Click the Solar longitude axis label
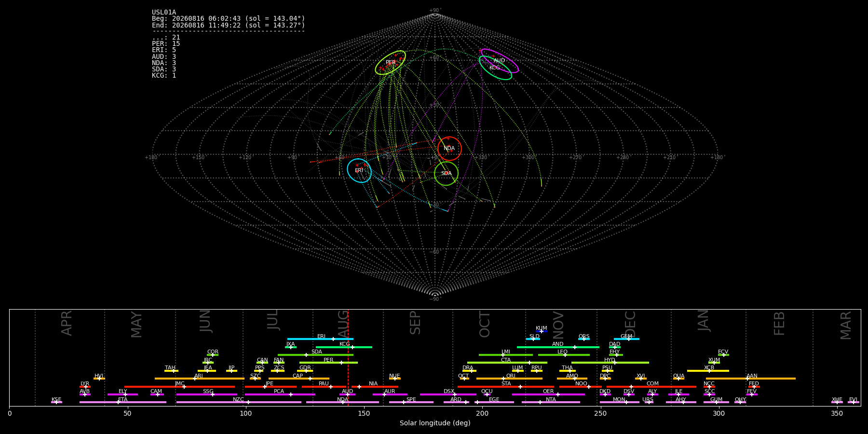The height and width of the screenshot is (434, 868). (435, 423)
